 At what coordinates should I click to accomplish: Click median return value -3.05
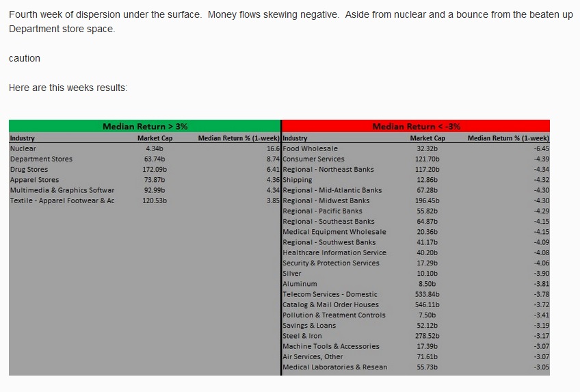542,367
